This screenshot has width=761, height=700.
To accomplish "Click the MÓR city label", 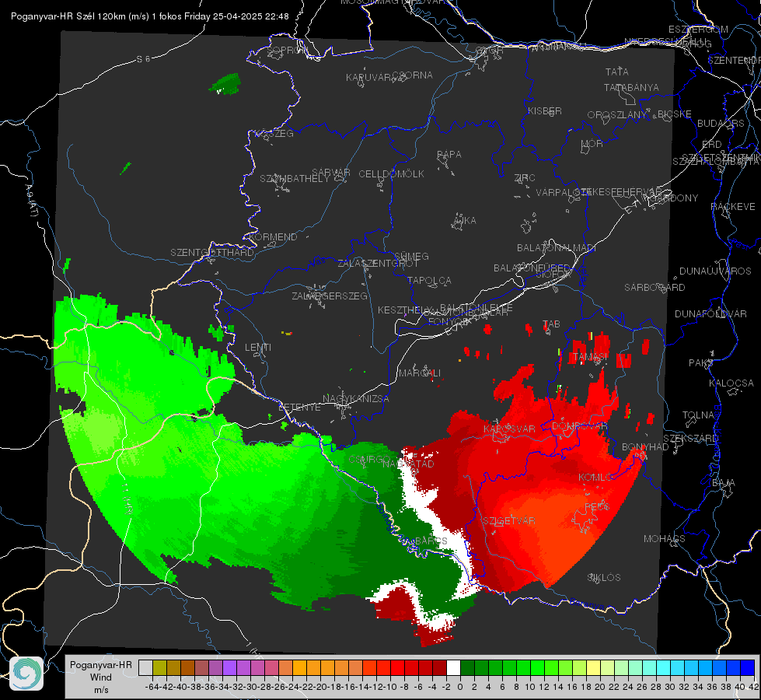I will pos(592,143).
